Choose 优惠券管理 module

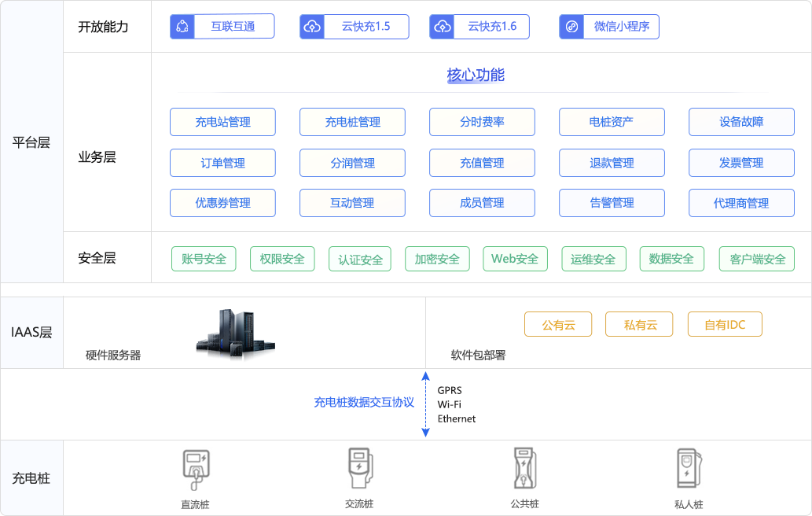pos(222,203)
